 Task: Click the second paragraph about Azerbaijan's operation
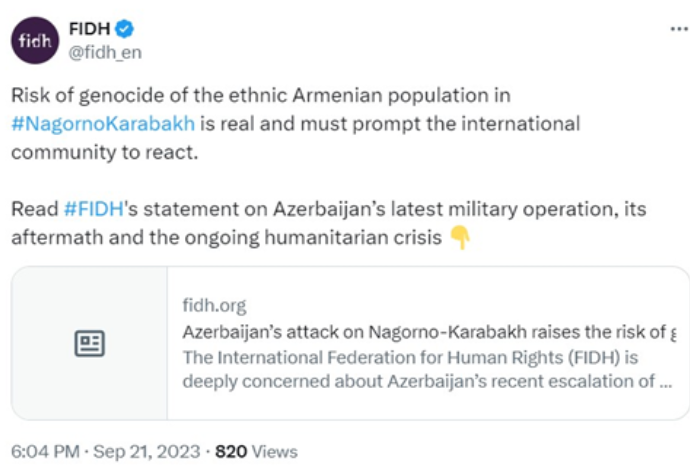tap(328, 223)
